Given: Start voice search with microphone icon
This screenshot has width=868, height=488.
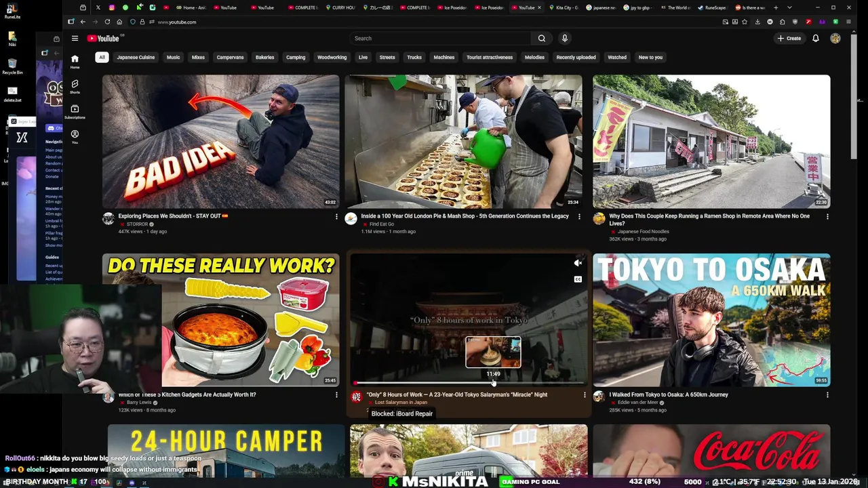Looking at the screenshot, I should [x=564, y=39].
